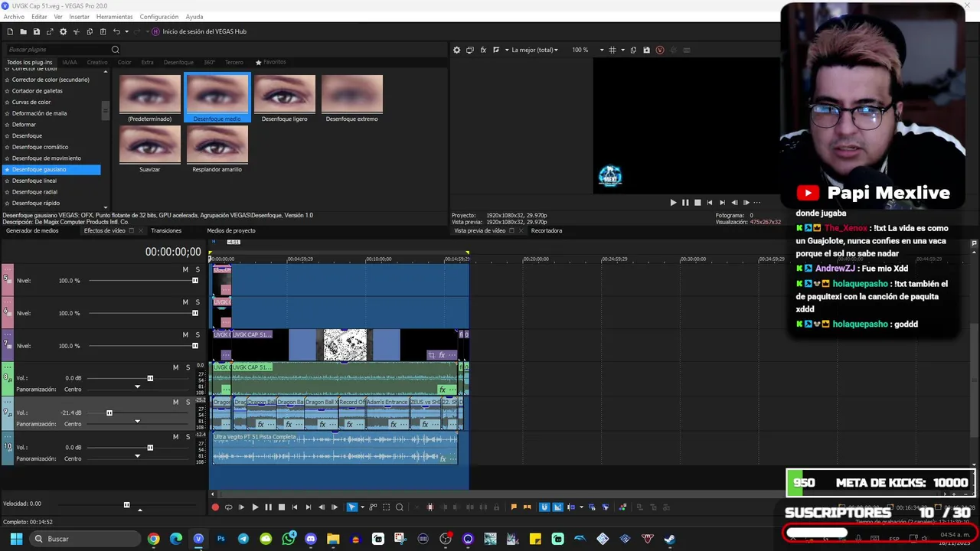Click Play on the timeline transport bar
The width and height of the screenshot is (980, 551).
point(255,507)
